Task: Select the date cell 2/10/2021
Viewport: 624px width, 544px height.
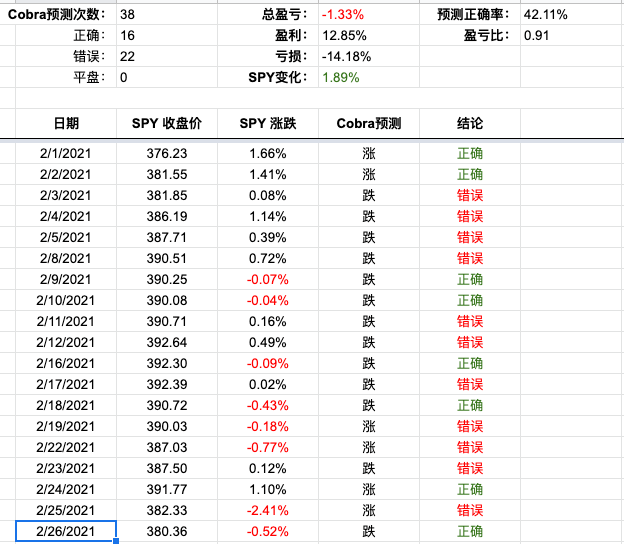Action: click(x=66, y=300)
